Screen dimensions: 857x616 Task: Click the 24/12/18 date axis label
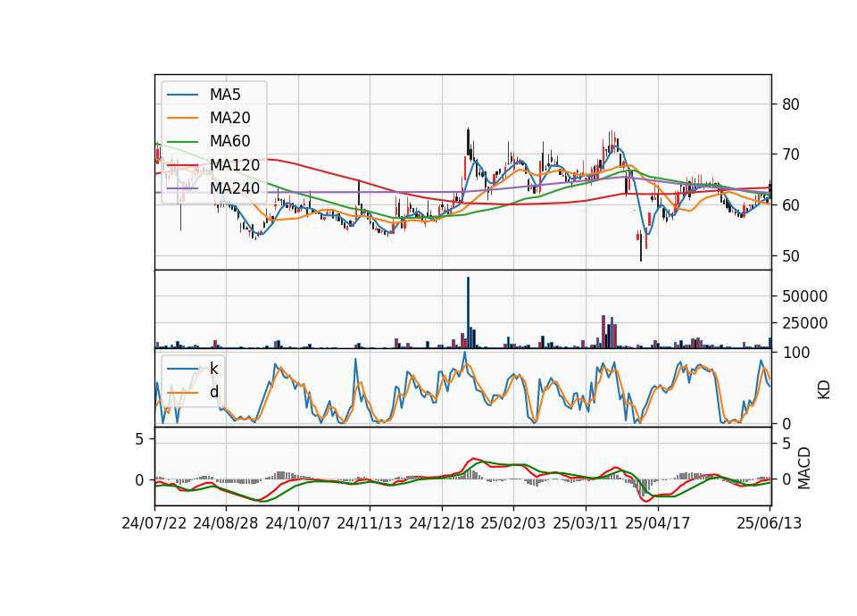click(x=442, y=523)
